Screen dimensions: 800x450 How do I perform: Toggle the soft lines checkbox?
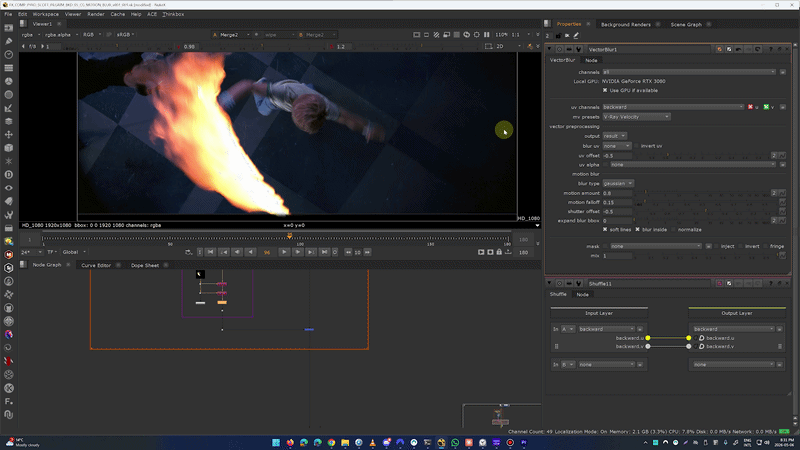coord(605,230)
